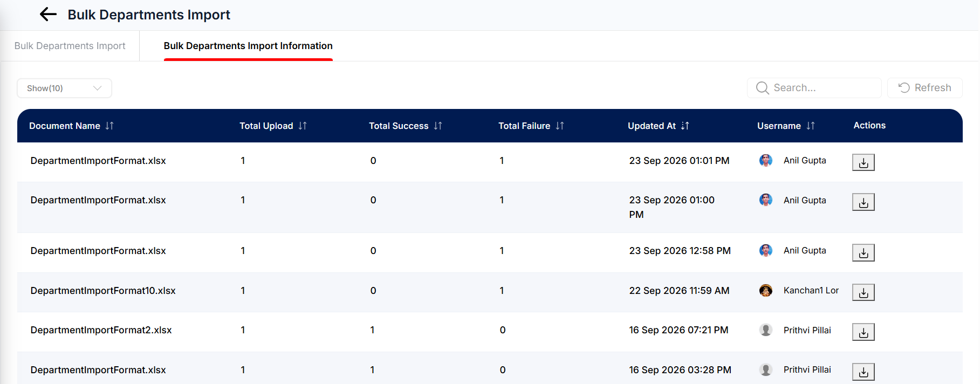
Task: Go back using the left arrow icon
Action: click(49, 15)
